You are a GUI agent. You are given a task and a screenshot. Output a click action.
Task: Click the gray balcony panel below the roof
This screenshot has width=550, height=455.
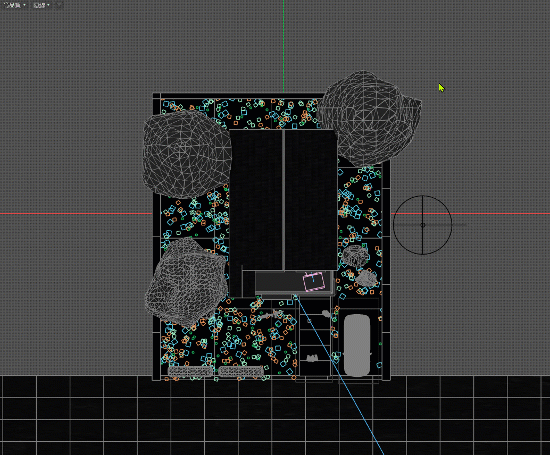click(293, 282)
